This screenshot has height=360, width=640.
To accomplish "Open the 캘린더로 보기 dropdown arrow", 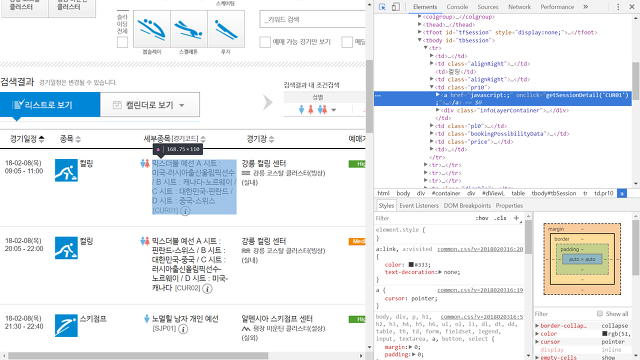I will 182,105.
